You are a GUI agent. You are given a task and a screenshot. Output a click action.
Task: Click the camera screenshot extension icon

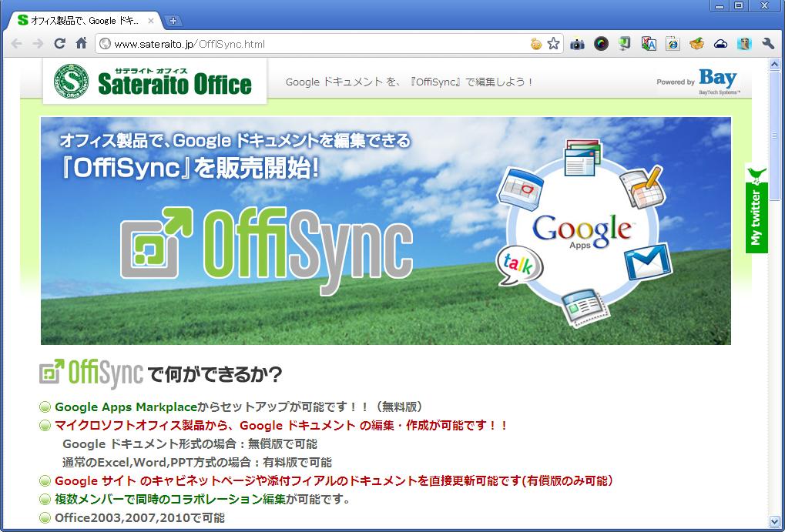point(577,44)
